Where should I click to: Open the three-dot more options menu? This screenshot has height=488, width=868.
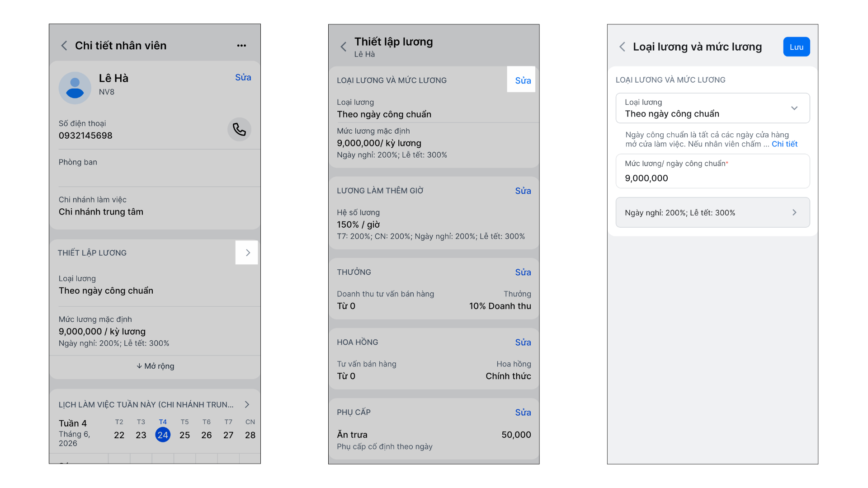coord(241,46)
